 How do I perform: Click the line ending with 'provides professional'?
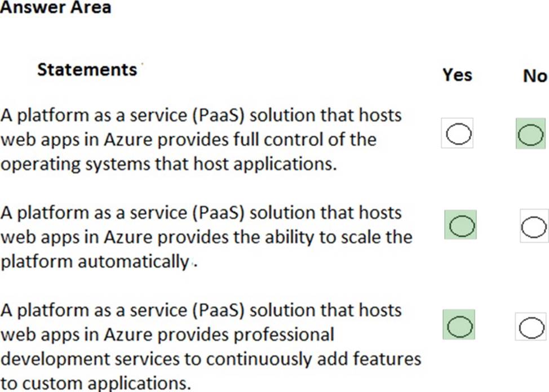point(167,335)
